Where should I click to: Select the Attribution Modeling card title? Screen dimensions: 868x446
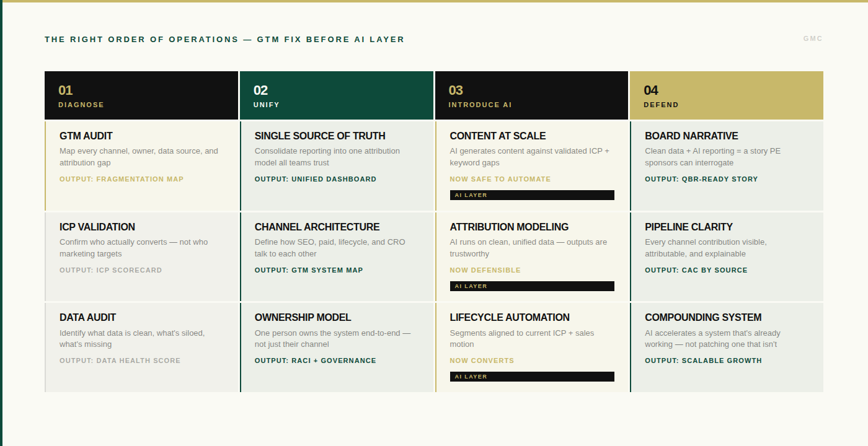[509, 227]
